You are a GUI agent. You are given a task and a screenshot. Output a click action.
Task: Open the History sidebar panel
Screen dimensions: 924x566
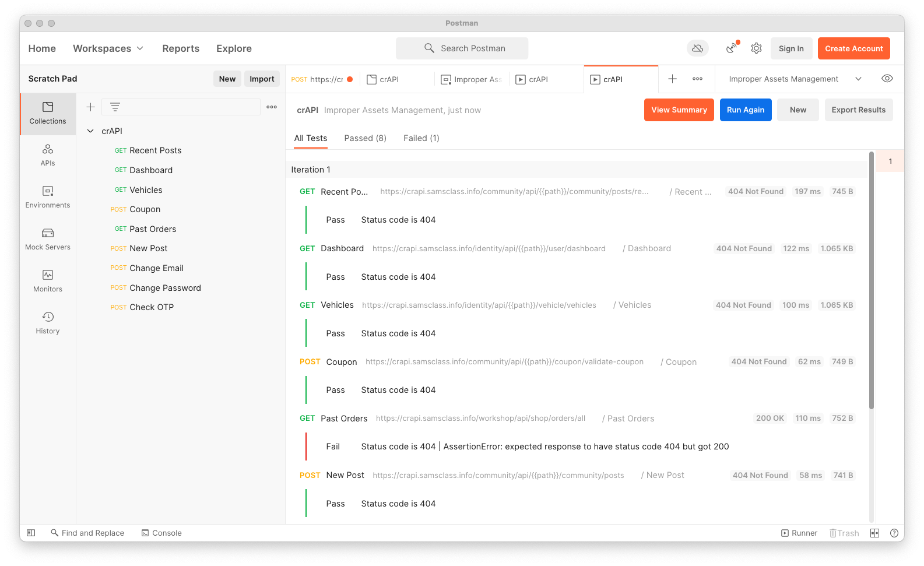48,324
